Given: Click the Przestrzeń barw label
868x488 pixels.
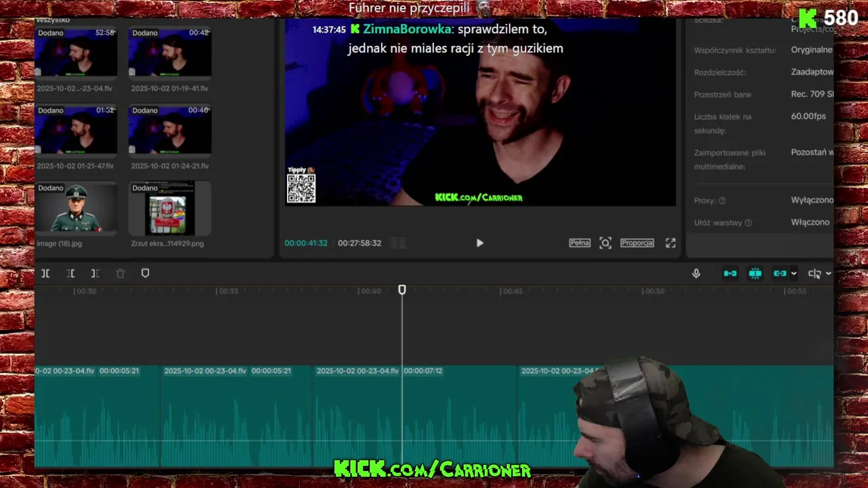Looking at the screenshot, I should [722, 94].
